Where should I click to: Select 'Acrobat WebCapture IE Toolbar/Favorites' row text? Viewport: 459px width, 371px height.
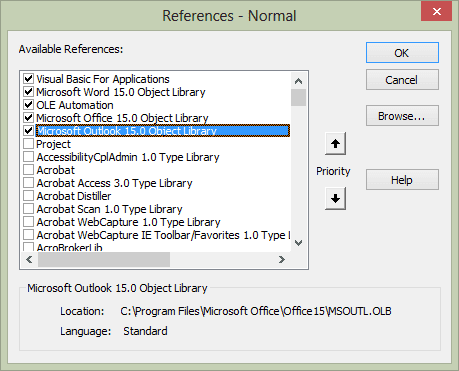pyautogui.click(x=163, y=235)
